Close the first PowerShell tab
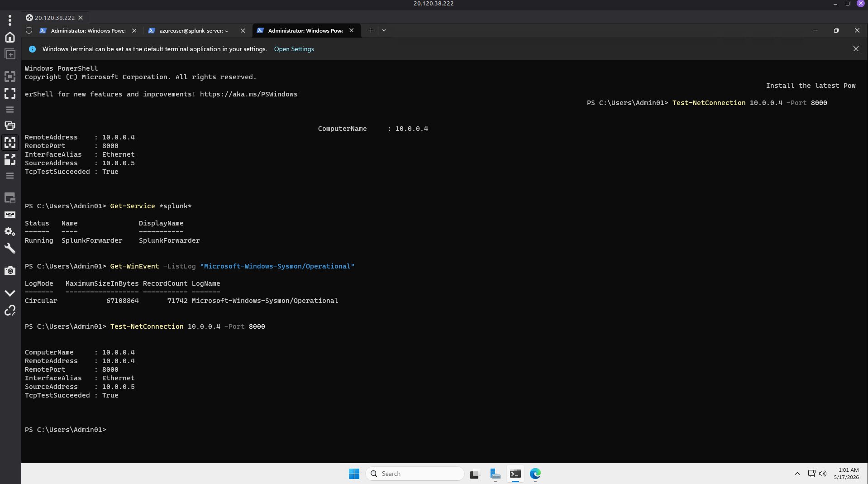 134,30
